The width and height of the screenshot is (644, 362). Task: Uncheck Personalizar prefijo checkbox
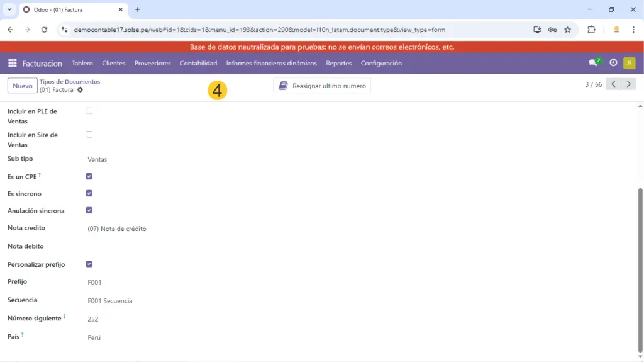[89, 264]
